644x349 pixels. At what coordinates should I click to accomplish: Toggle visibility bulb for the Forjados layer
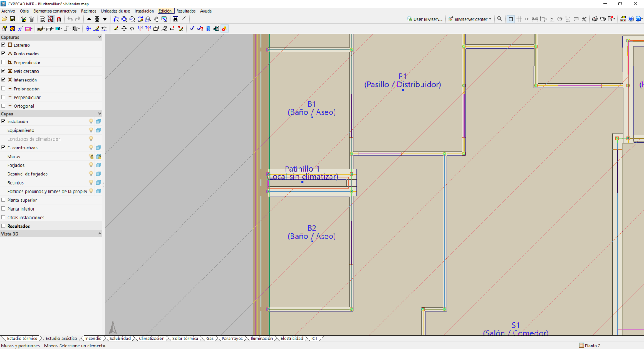91,165
